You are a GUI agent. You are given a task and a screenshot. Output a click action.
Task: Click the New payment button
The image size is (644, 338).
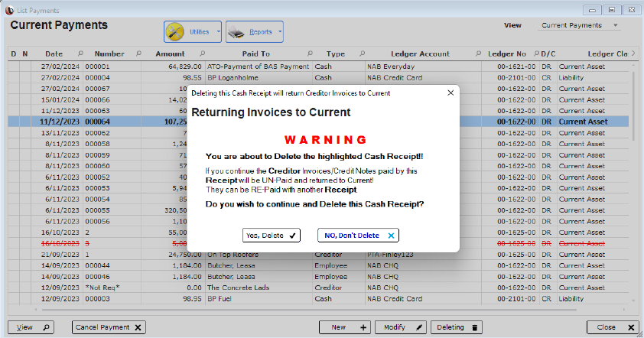pyautogui.click(x=345, y=327)
